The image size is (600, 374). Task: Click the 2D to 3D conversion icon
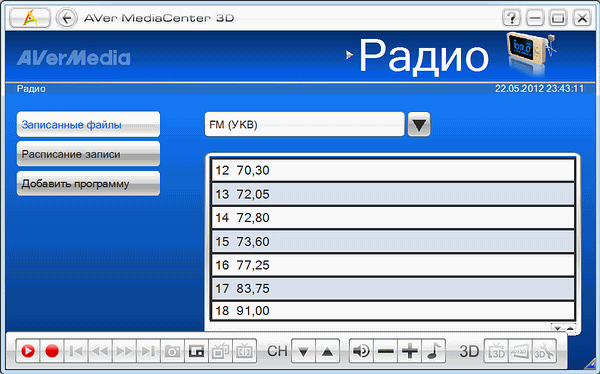(x=520, y=351)
